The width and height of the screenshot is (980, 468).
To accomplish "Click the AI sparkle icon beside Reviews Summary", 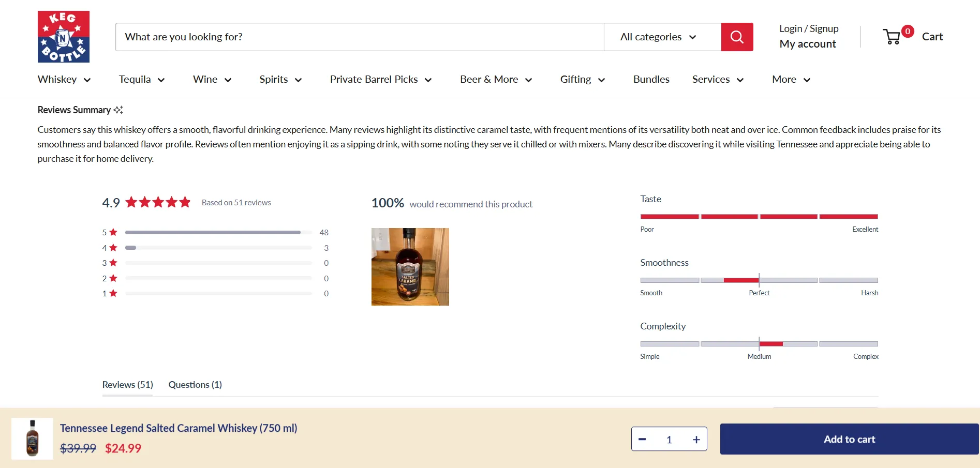I will pyautogui.click(x=118, y=110).
